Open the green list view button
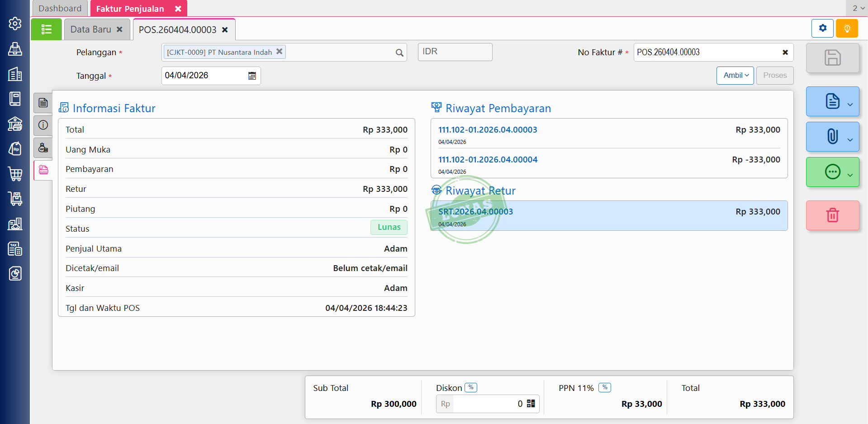Screen dimensions: 868x424 (46, 29)
